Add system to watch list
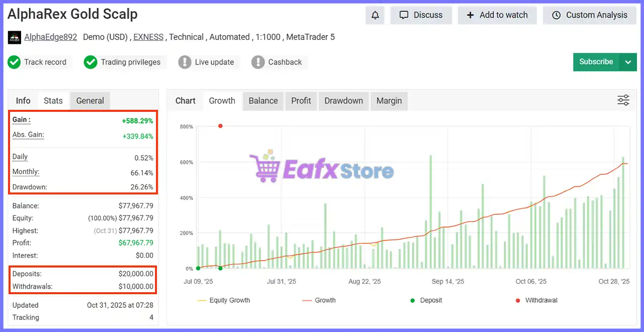Screen dimensions: 644x332 (x=497, y=15)
